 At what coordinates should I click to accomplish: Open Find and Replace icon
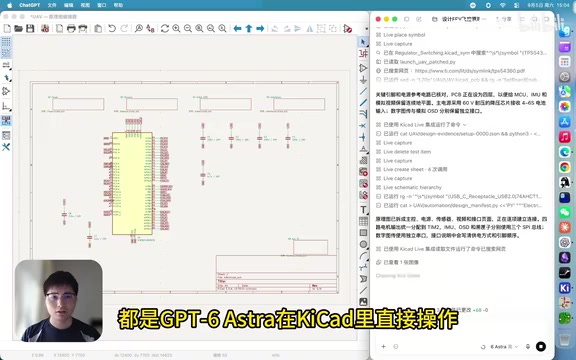pos(150,28)
